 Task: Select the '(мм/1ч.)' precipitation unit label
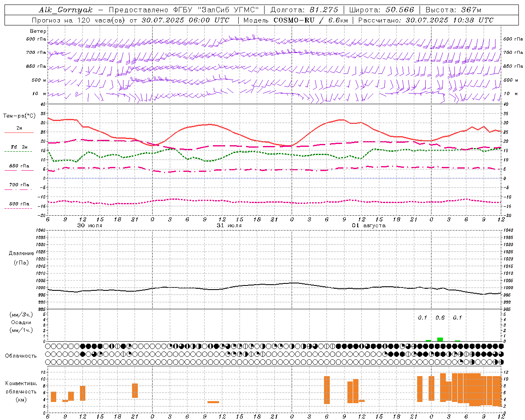(x=21, y=330)
